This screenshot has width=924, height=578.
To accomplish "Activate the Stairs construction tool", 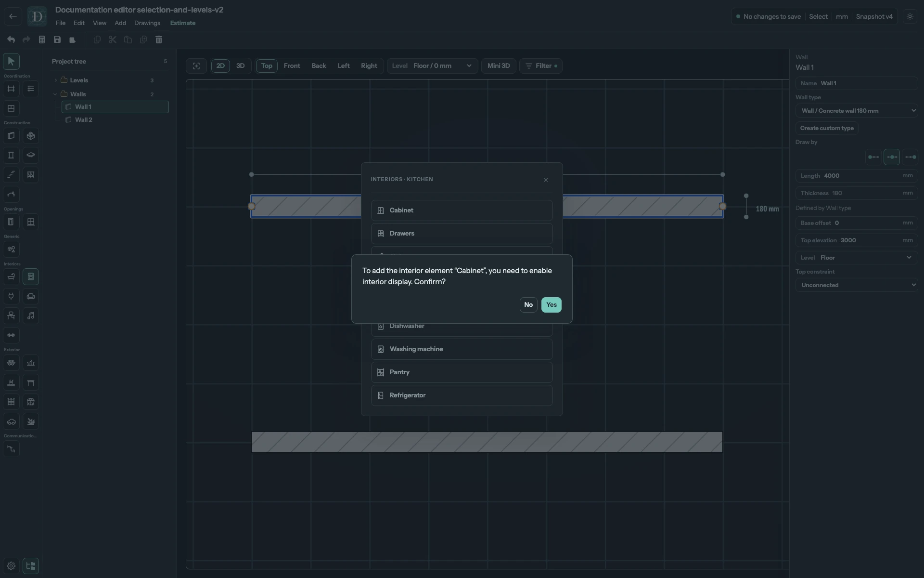I will (11, 174).
